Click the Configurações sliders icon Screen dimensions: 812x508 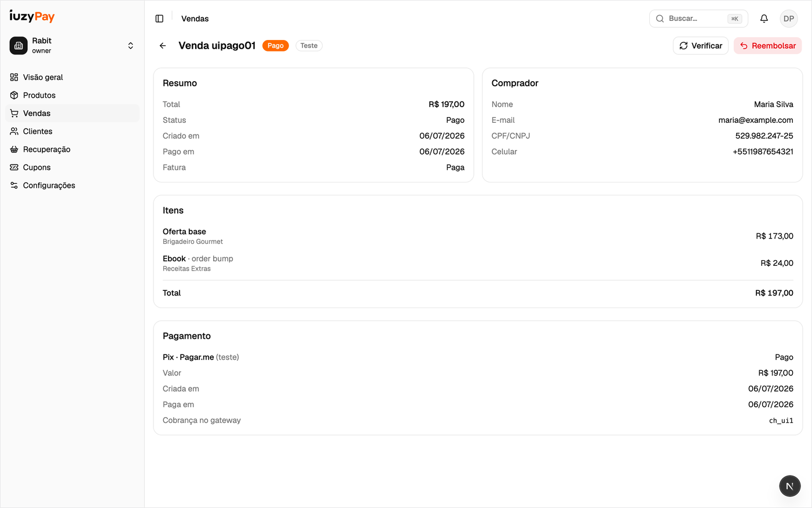14,185
